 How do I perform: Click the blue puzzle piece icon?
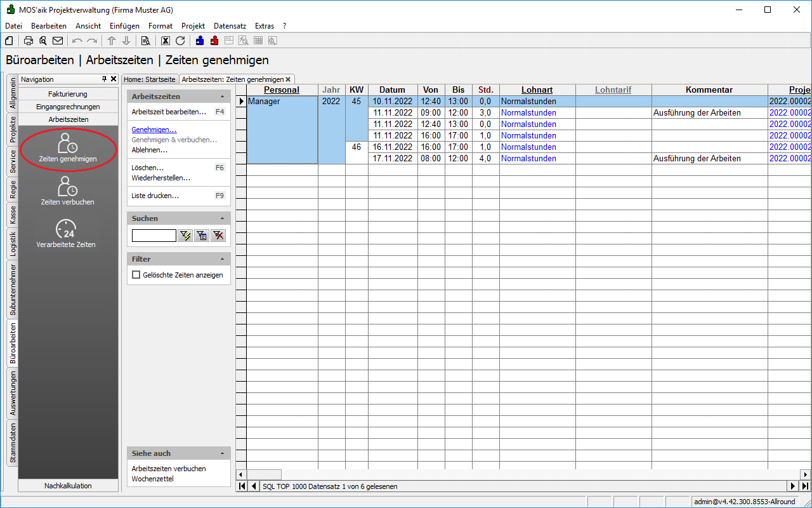coord(200,41)
